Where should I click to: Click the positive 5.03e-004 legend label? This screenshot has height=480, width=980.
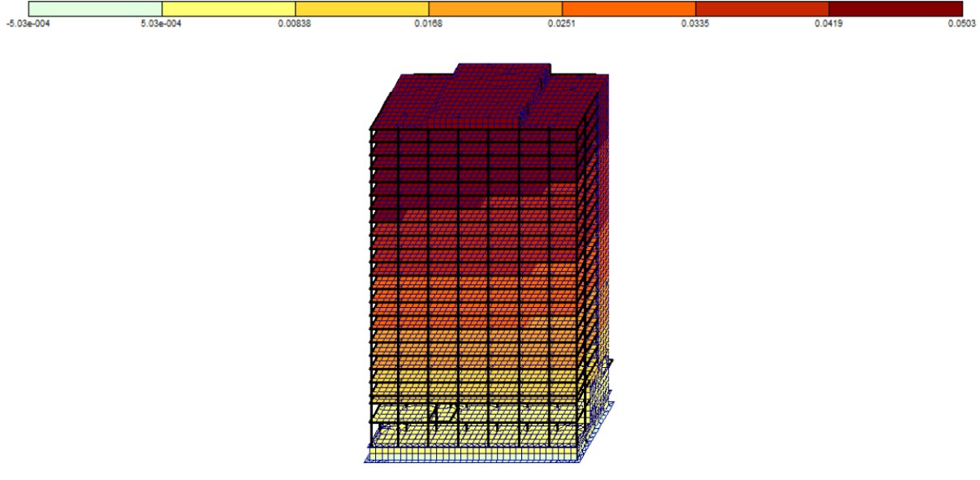pos(160,24)
